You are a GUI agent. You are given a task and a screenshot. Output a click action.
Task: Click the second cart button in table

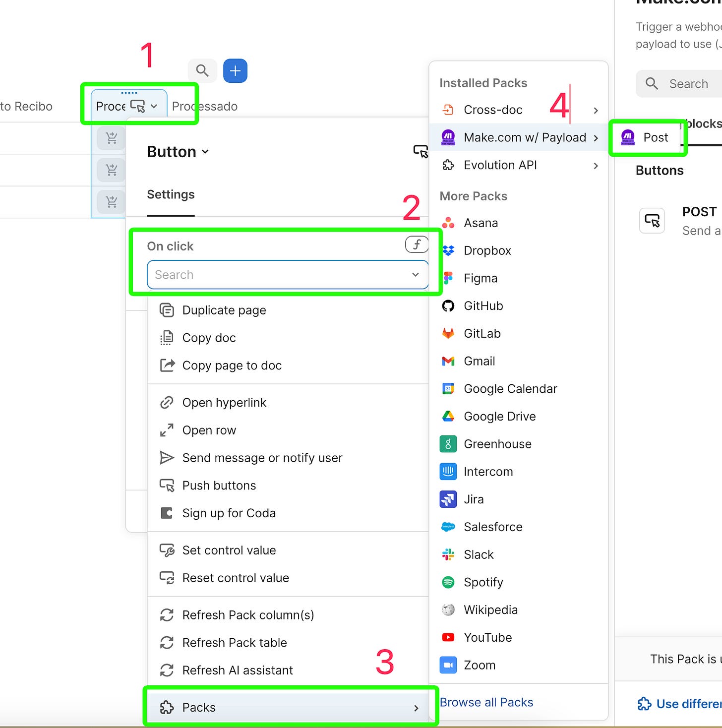(x=112, y=170)
